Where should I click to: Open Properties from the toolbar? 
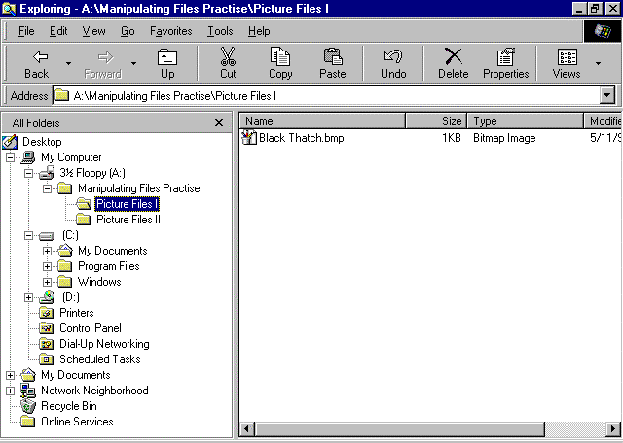pyautogui.click(x=506, y=63)
